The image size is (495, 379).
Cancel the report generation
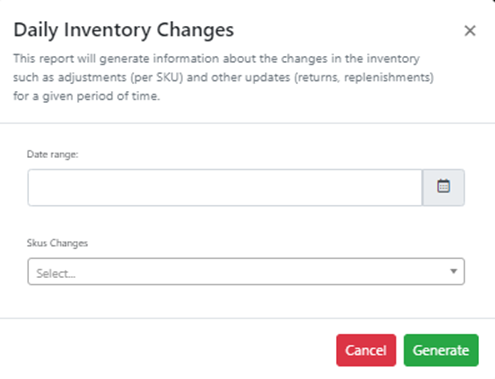366,350
